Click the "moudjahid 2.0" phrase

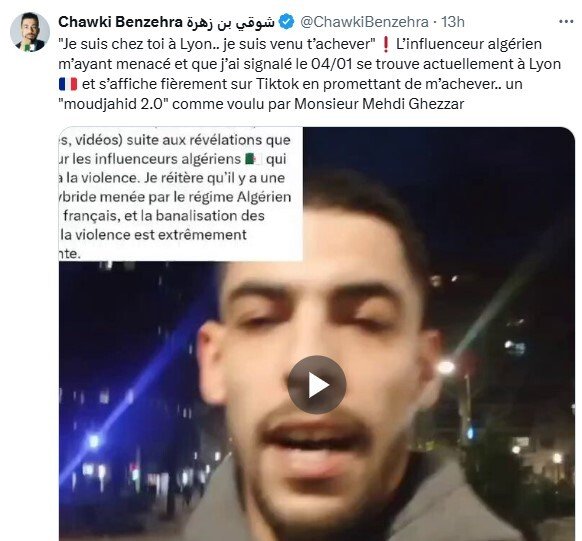click(113, 104)
